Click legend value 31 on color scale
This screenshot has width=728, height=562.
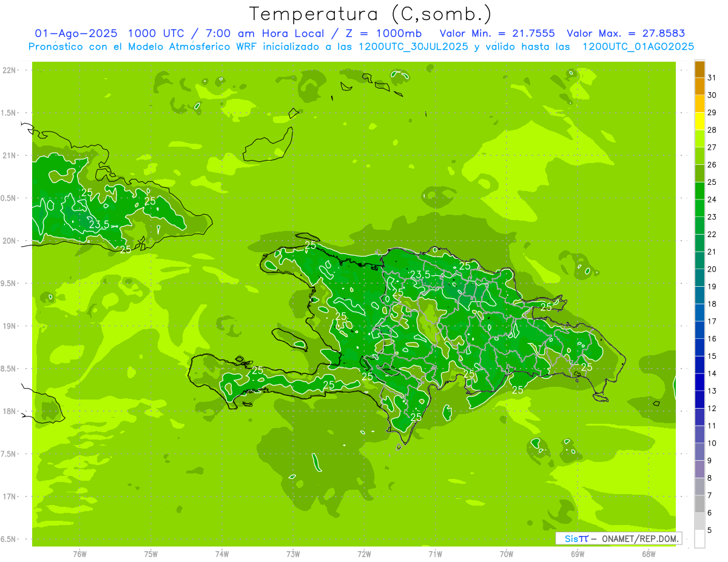[712, 78]
